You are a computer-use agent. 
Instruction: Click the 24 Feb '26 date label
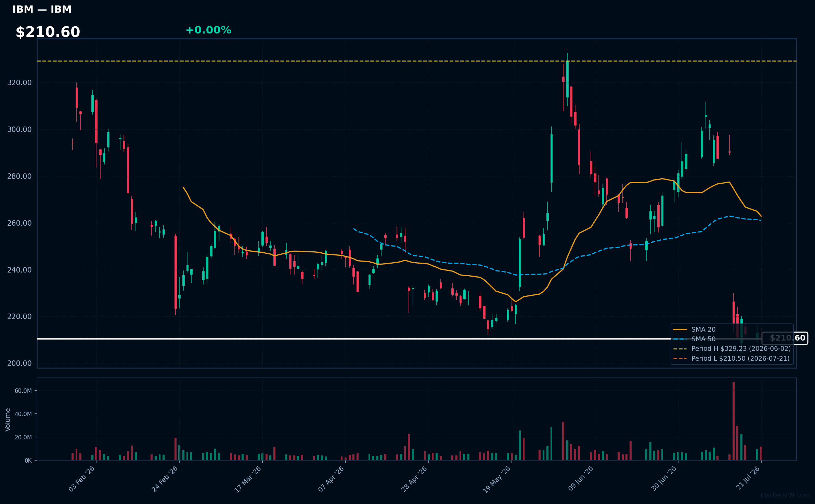coord(165,479)
